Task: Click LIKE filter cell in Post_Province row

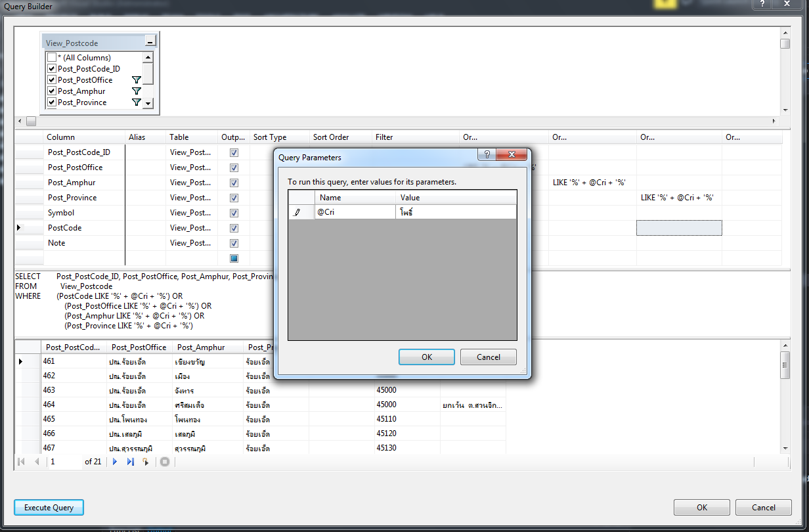Action: (679, 198)
